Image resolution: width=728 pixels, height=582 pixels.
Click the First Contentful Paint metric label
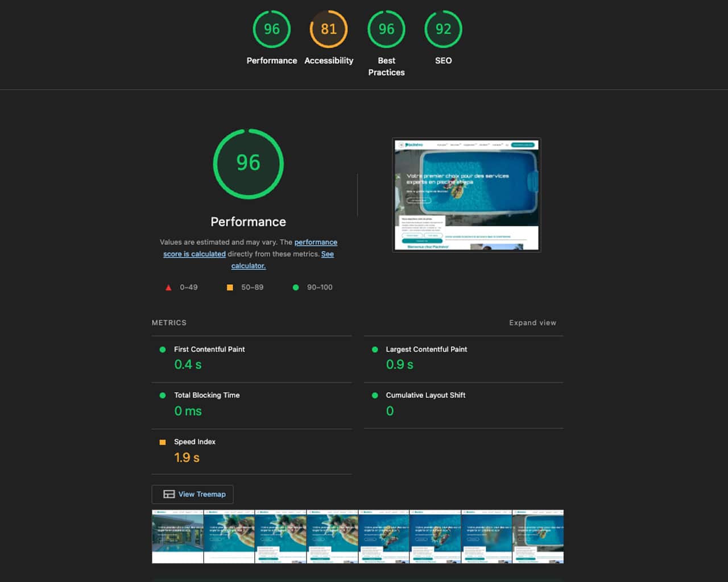[209, 350]
